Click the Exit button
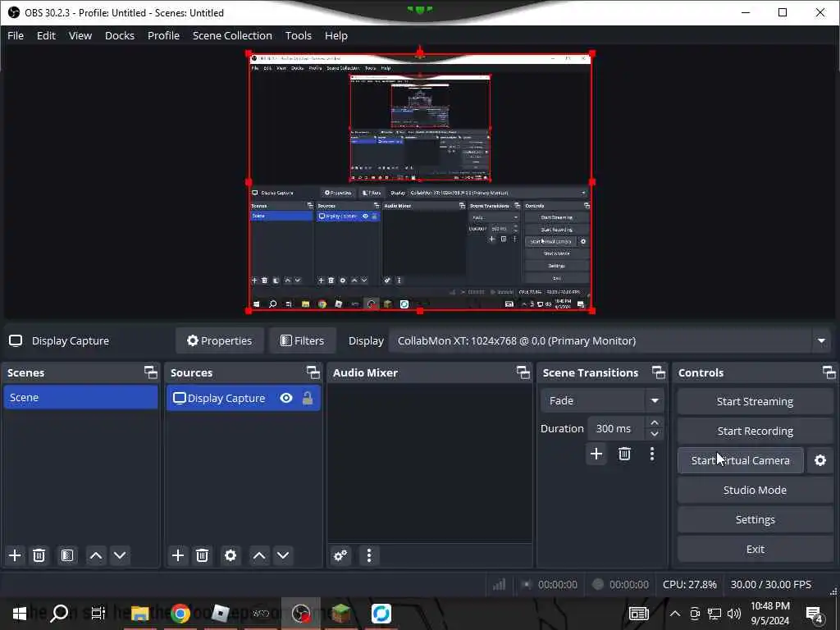This screenshot has height=630, width=840. click(755, 549)
